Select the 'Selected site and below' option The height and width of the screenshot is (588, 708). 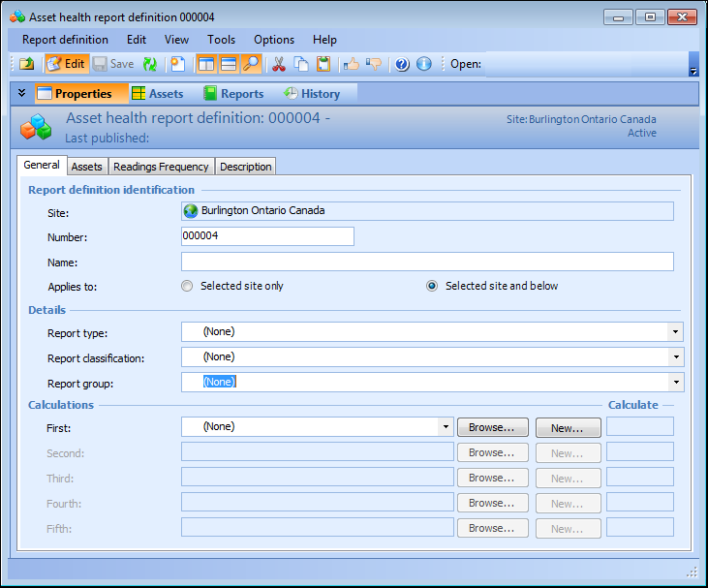click(x=432, y=286)
